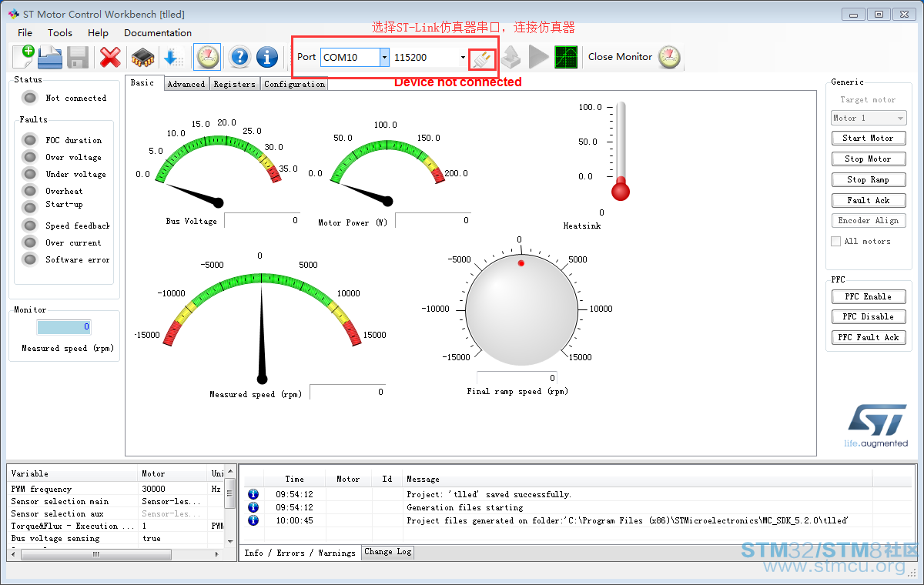The image size is (924, 585).
Task: Click the info icon of the Generation files starting row
Action: (253, 507)
